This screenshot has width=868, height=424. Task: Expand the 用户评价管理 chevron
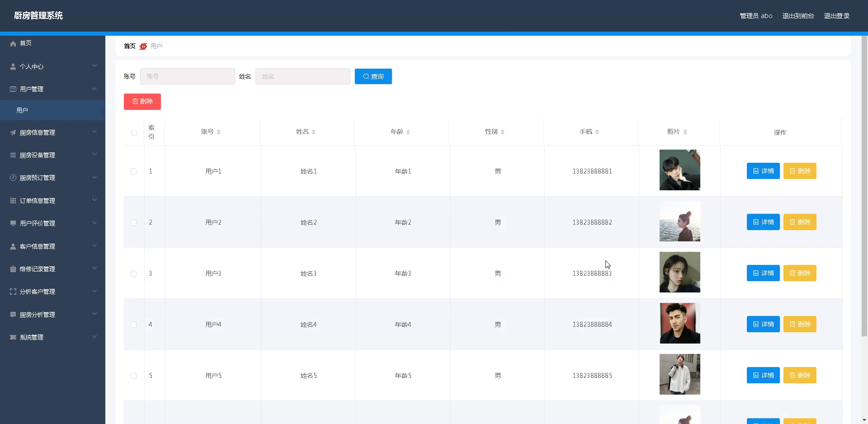click(x=94, y=223)
